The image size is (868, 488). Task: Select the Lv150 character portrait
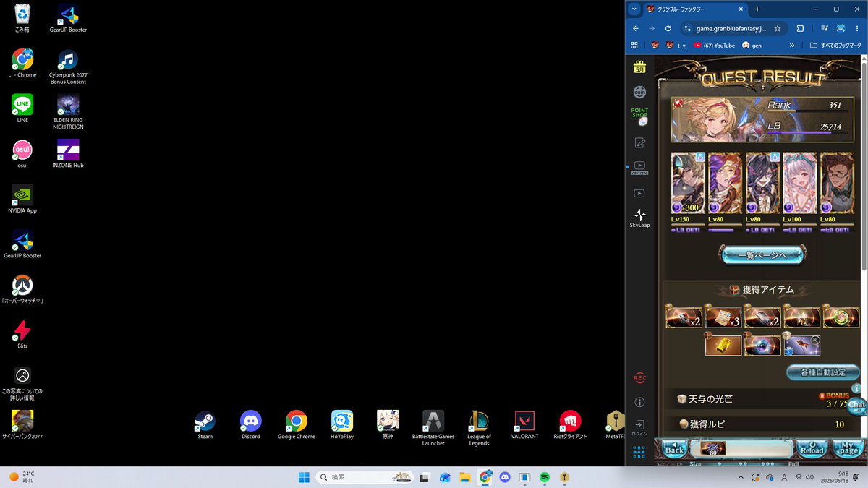point(688,183)
